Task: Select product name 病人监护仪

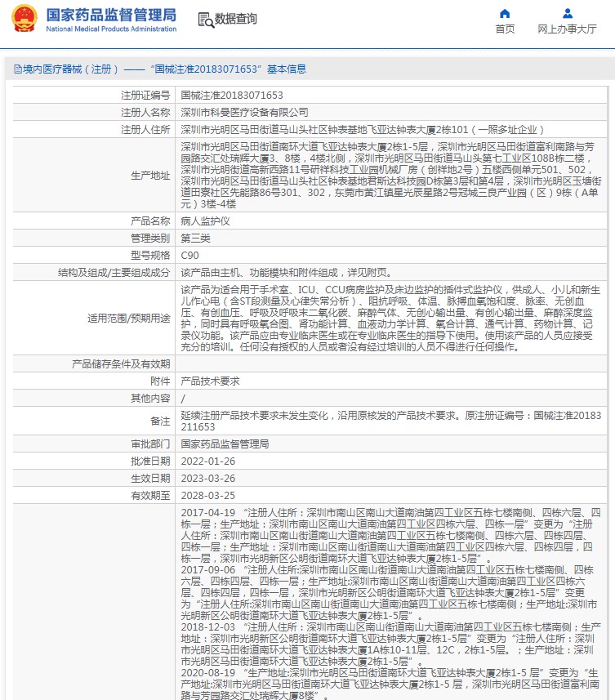Action: point(205,221)
